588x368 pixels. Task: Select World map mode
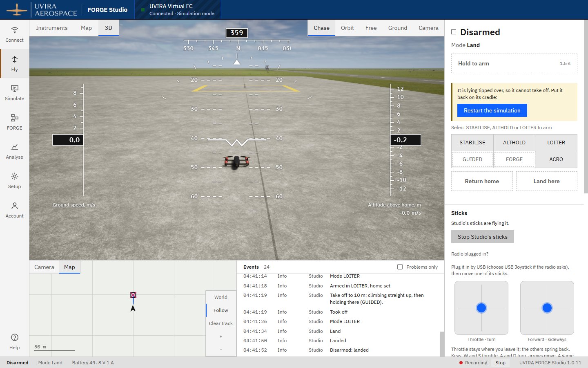[x=221, y=297]
